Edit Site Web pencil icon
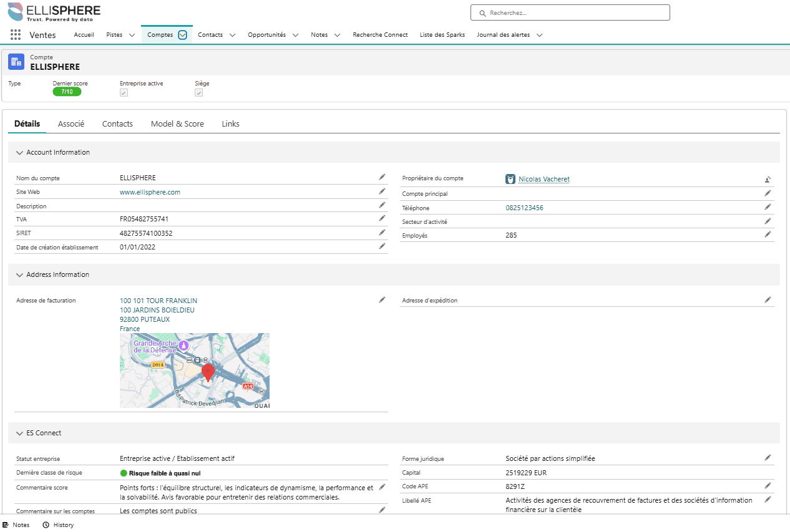The height and width of the screenshot is (532, 790). [382, 191]
